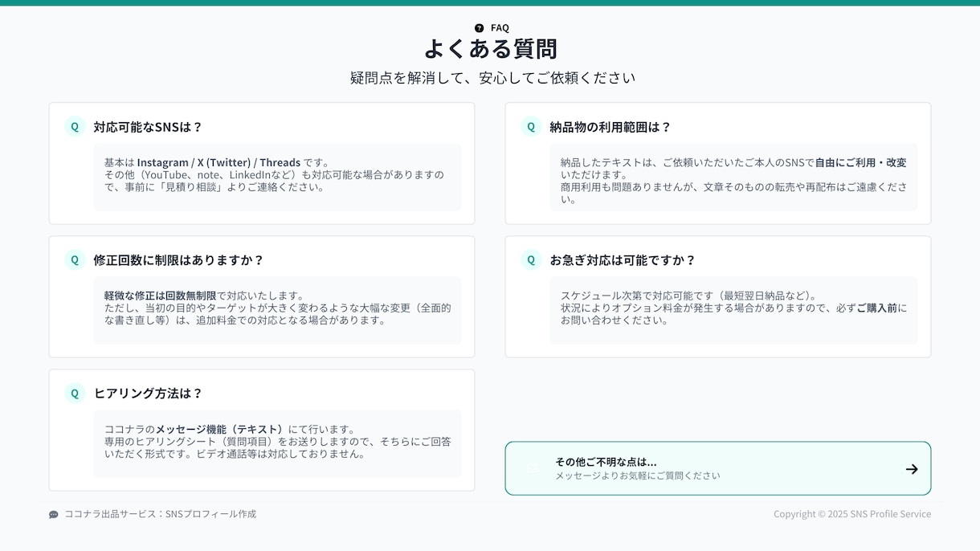Image resolution: width=980 pixels, height=551 pixels.
Task: Click the Q badge beside 修正回数に制限はありますか？
Action: pyautogui.click(x=75, y=259)
